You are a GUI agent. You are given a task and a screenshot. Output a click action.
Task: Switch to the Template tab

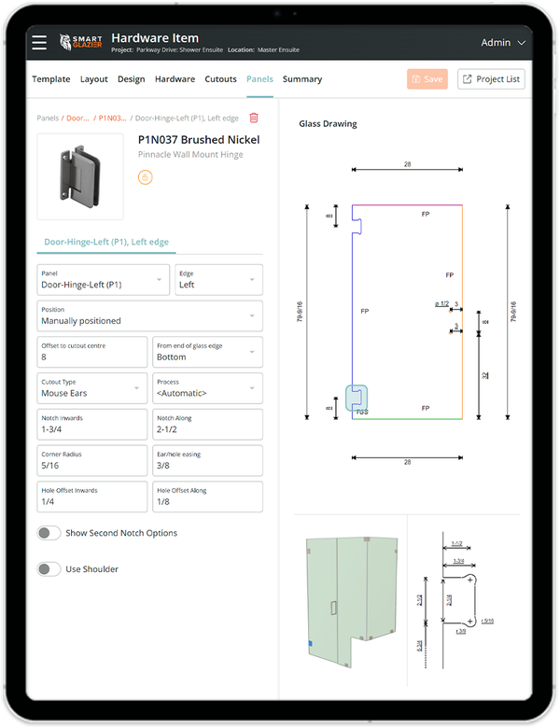point(51,79)
